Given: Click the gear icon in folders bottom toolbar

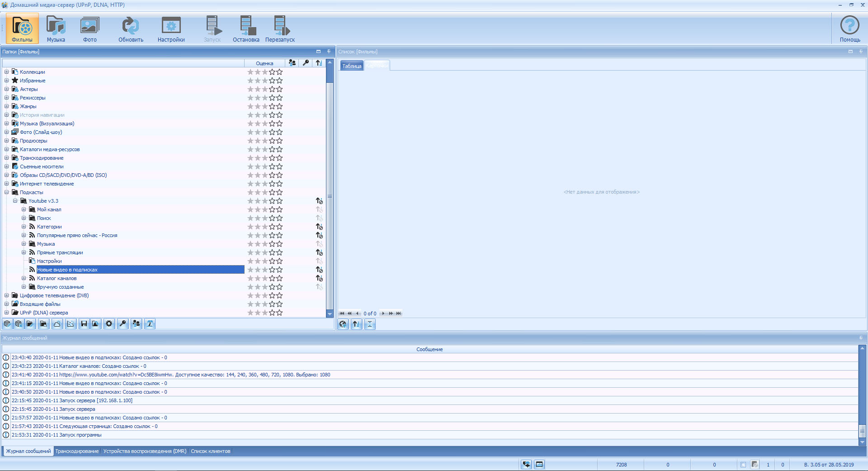Looking at the screenshot, I should click(x=109, y=324).
